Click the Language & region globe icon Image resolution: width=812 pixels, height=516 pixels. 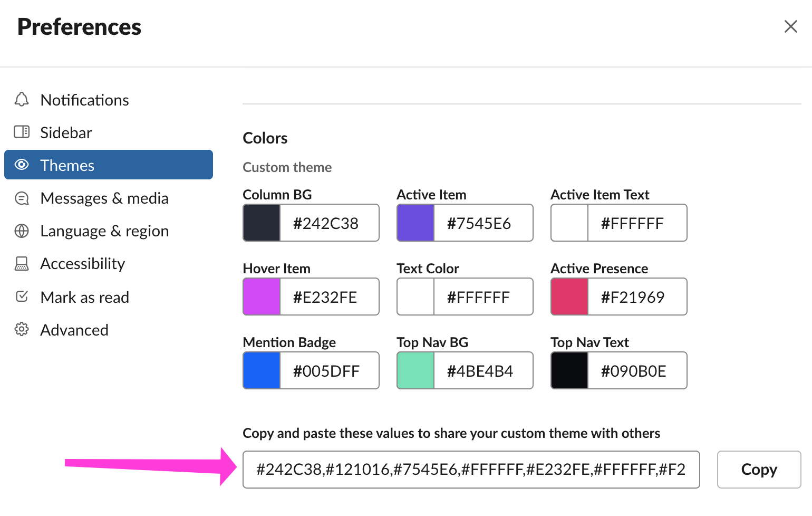[x=22, y=231]
